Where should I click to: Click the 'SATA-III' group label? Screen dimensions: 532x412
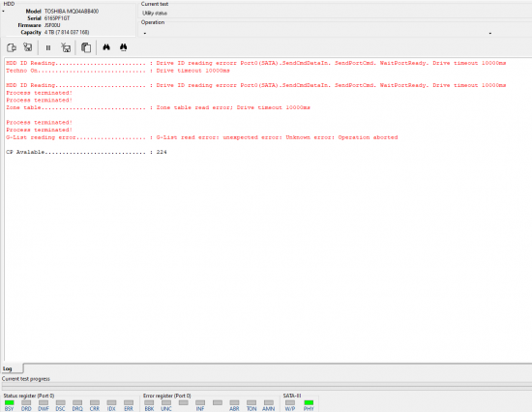tap(292, 396)
